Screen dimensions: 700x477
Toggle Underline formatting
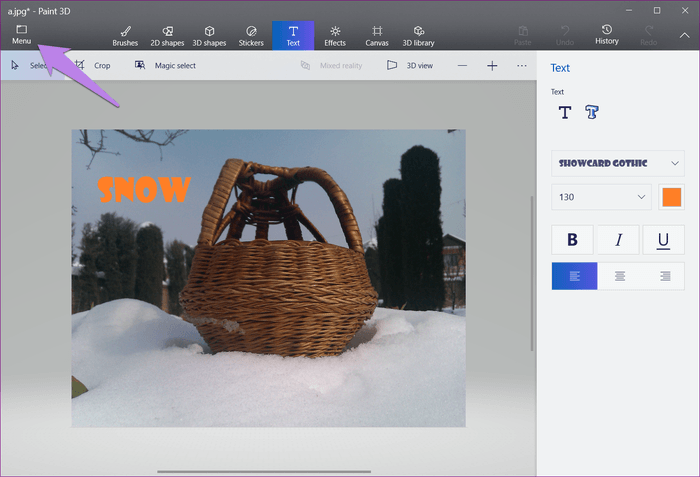[x=663, y=240]
